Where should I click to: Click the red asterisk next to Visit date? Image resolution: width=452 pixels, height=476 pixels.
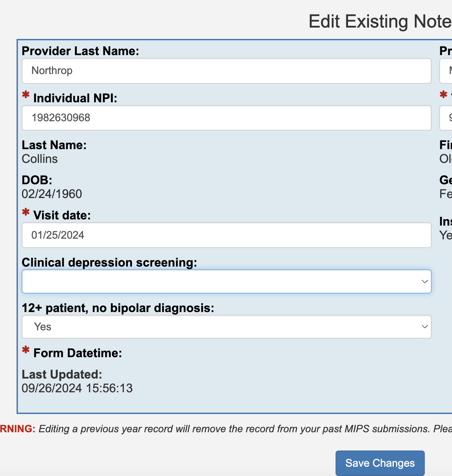coord(25,212)
